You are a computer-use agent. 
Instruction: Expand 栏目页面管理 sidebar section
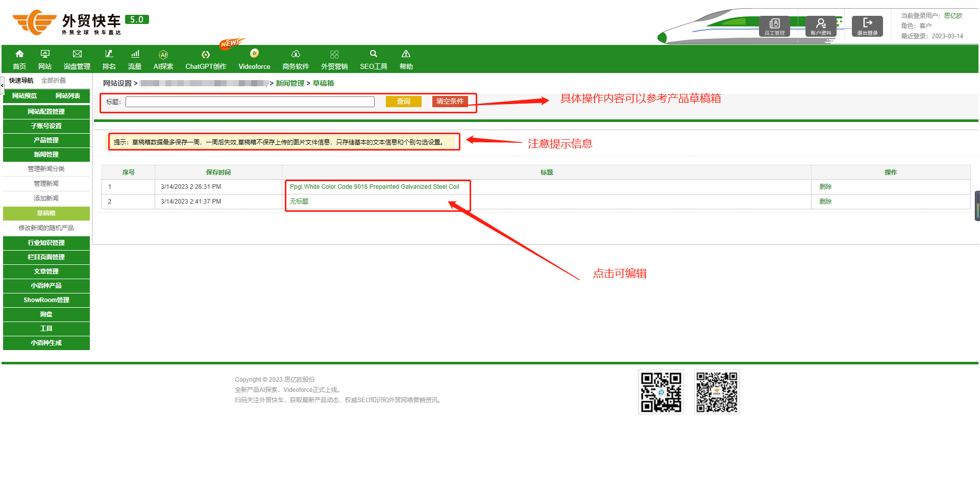[x=46, y=257]
